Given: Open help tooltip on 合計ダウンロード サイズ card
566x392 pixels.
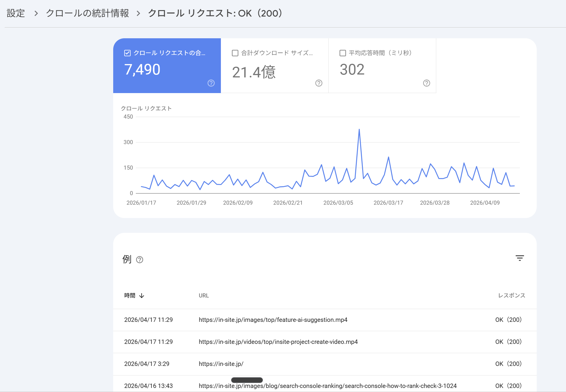Looking at the screenshot, I should point(319,83).
